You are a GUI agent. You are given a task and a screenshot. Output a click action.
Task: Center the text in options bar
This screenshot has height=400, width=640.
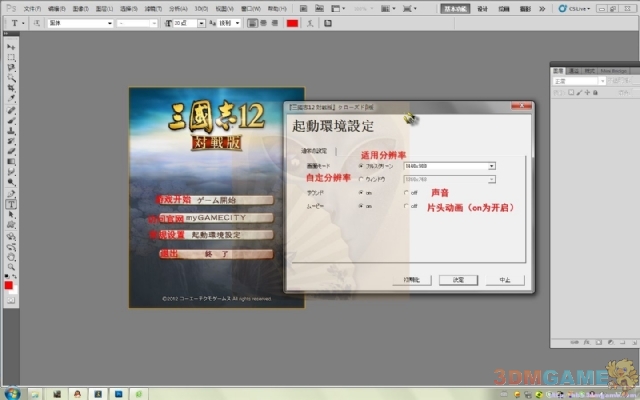(264, 23)
